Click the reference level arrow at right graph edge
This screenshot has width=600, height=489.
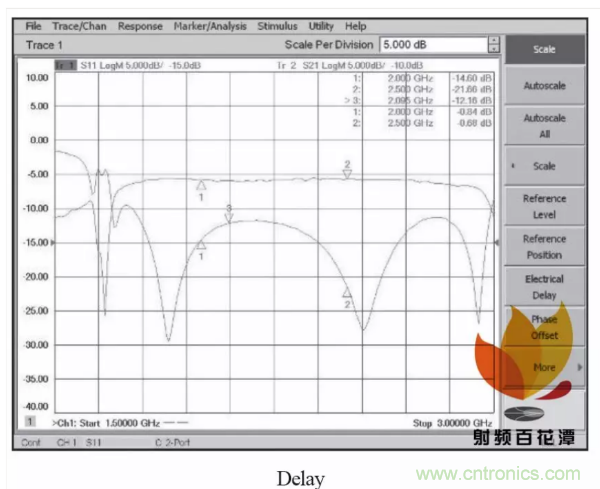tap(497, 243)
